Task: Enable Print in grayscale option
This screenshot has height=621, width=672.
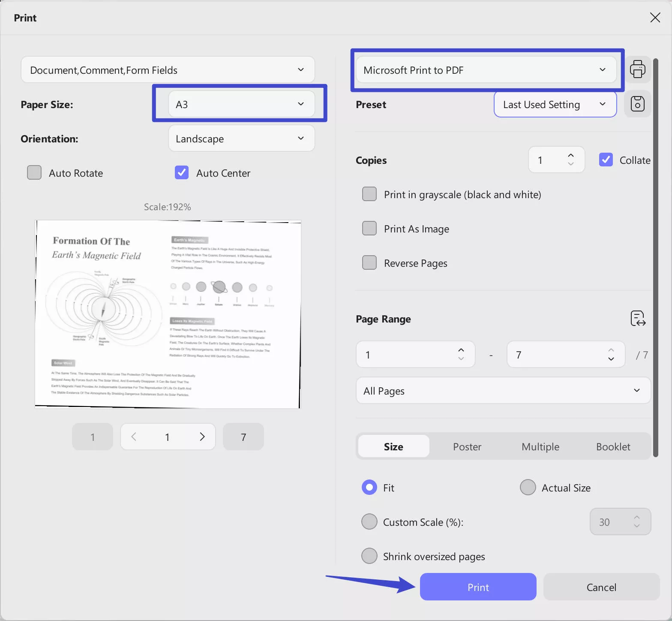Action: (x=369, y=194)
